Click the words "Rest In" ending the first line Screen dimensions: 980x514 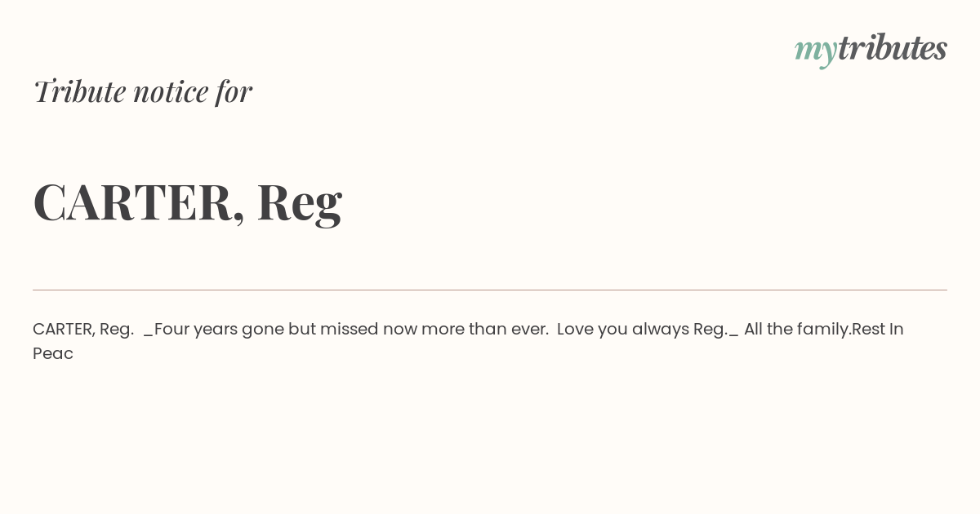point(878,329)
